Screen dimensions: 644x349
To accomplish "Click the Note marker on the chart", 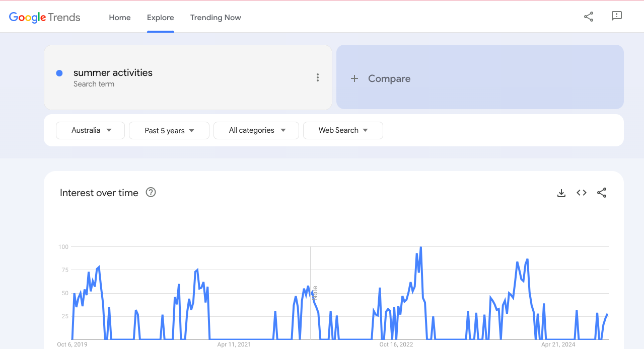I will coord(315,293).
